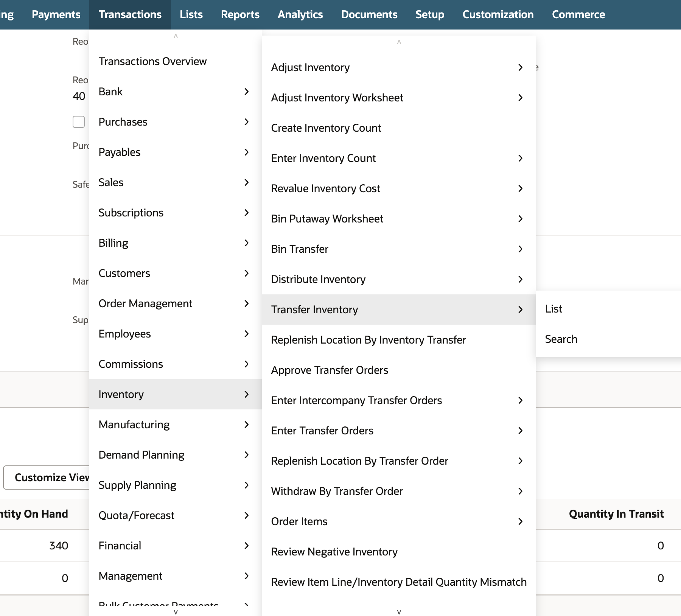This screenshot has width=681, height=616.
Task: Click the Order Items chevron arrow
Action: click(521, 521)
